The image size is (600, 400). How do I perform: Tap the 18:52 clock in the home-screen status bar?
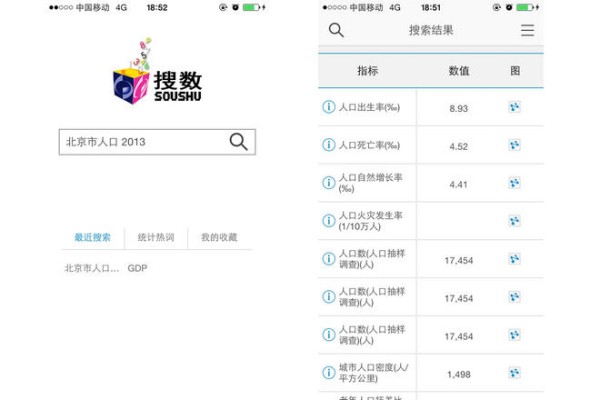157,7
